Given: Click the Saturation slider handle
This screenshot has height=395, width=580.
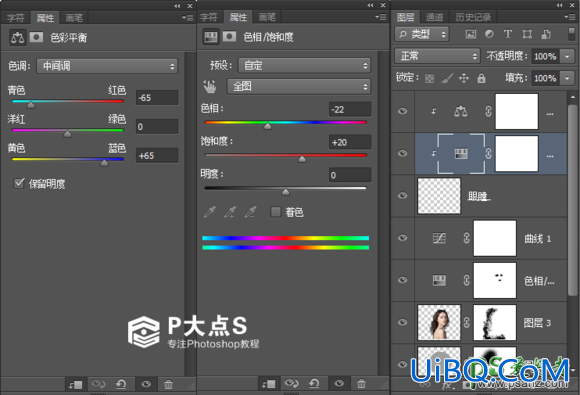Looking at the screenshot, I should click(x=302, y=159).
